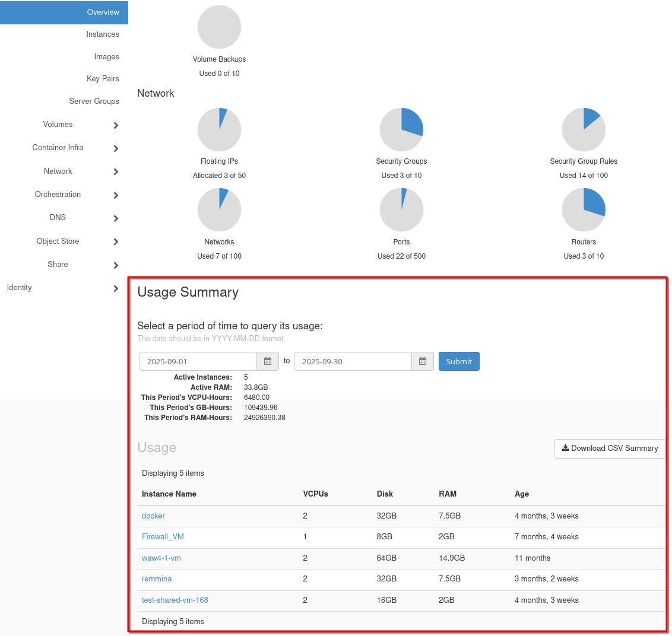Submit the usage query period
This screenshot has height=636, width=672.
point(459,361)
